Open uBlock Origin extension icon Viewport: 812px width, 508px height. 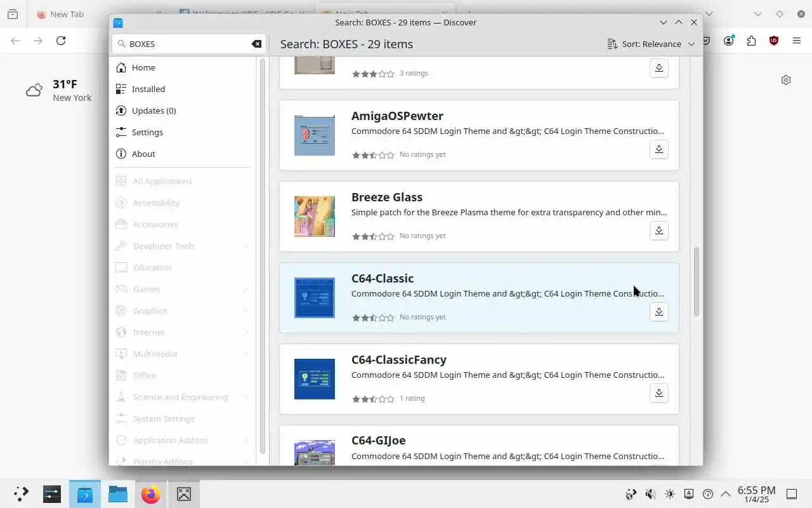pos(774,41)
